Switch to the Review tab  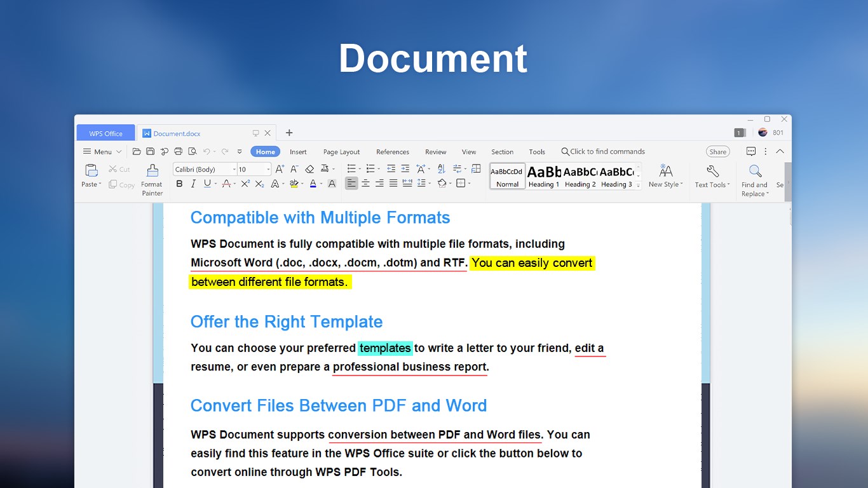[436, 152]
